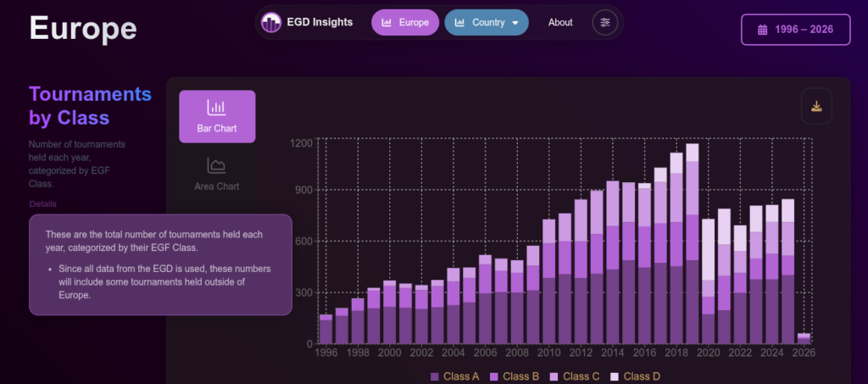
Task: Click the bar chart icon on Europe tab
Action: [x=387, y=22]
